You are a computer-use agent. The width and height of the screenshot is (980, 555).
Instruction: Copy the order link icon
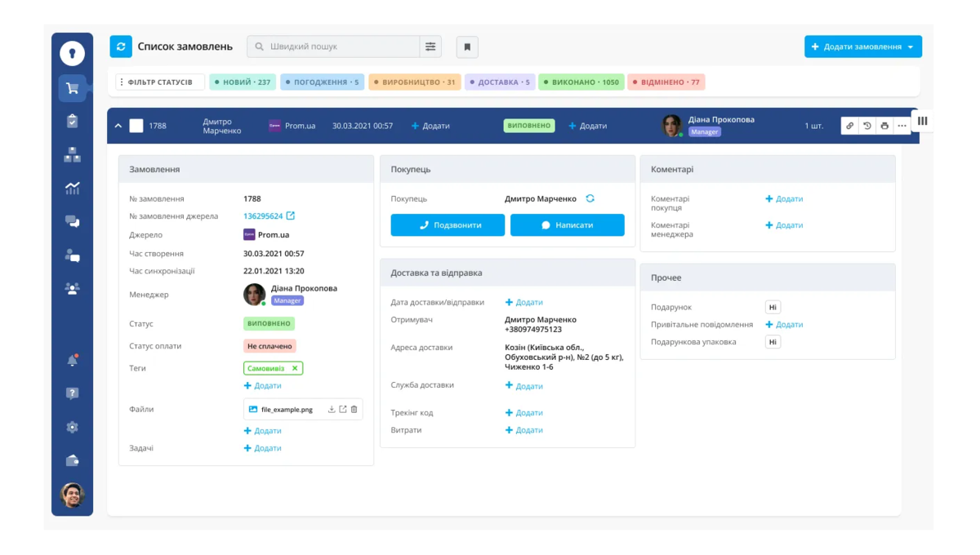(850, 126)
